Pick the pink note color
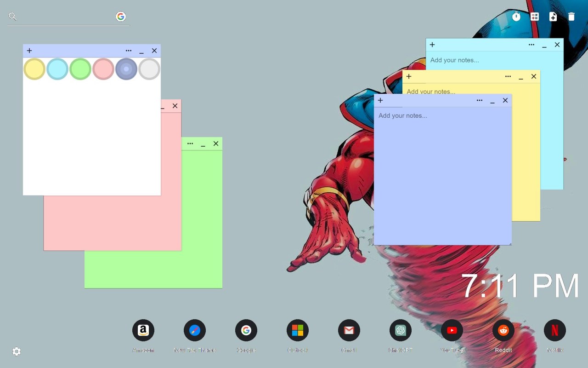This screenshot has width=588, height=368. click(103, 69)
